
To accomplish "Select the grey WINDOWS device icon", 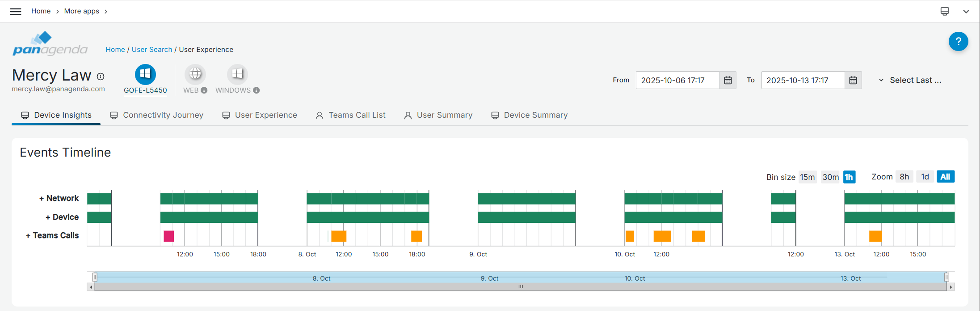I will pos(237,74).
